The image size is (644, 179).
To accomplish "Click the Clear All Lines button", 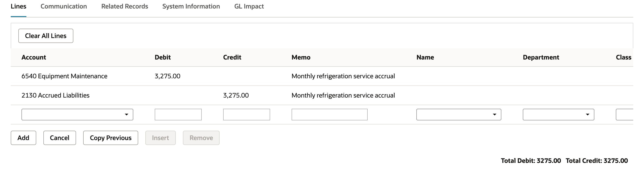I will pyautogui.click(x=46, y=36).
